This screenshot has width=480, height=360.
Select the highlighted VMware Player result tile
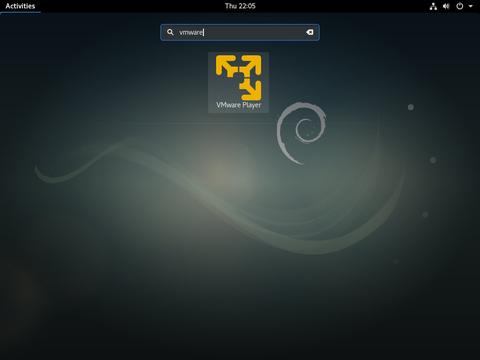click(238, 82)
